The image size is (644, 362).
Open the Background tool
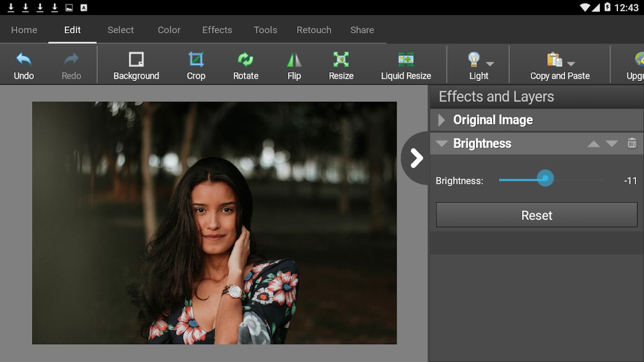point(136,65)
